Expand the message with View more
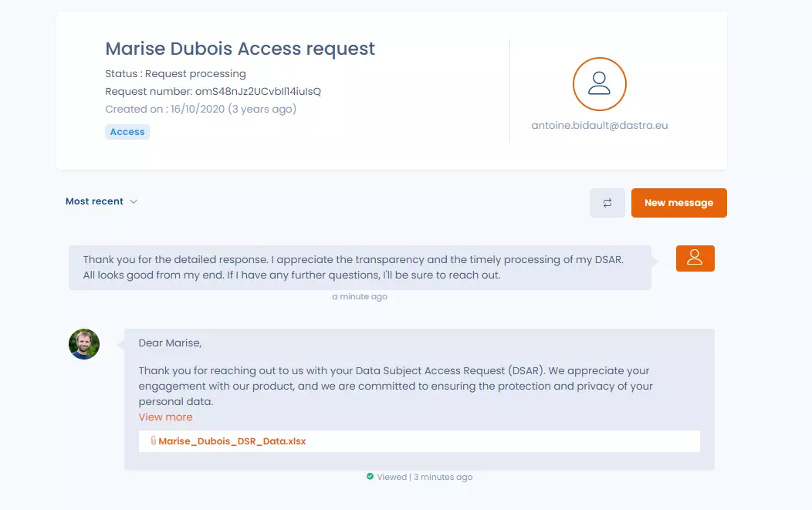This screenshot has width=812, height=510. point(165,417)
